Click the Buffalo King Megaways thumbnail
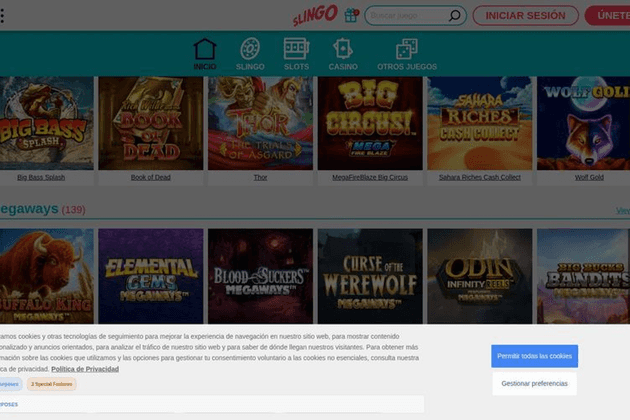The width and height of the screenshot is (630, 420). tap(47, 276)
